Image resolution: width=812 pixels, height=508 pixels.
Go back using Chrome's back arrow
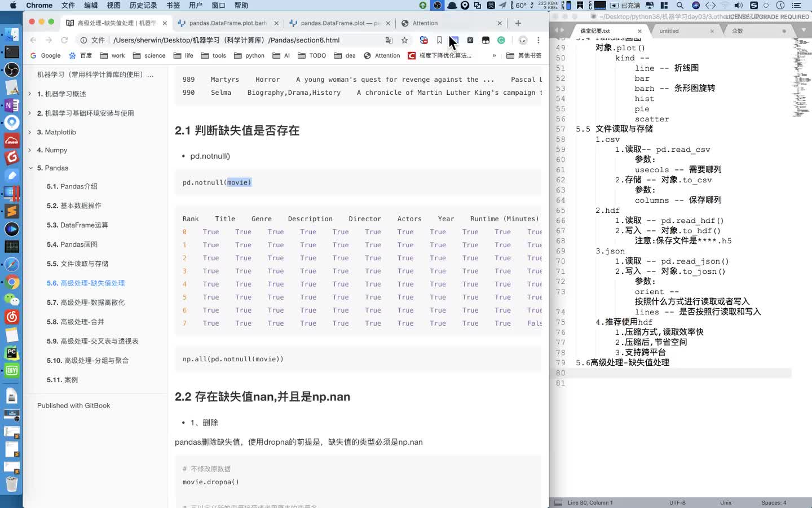(33, 40)
